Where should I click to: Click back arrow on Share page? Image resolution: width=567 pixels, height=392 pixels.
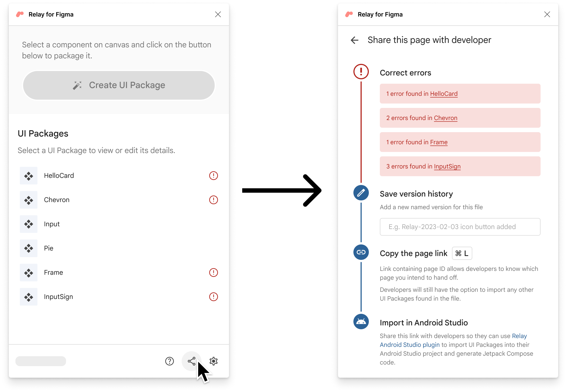[354, 40]
